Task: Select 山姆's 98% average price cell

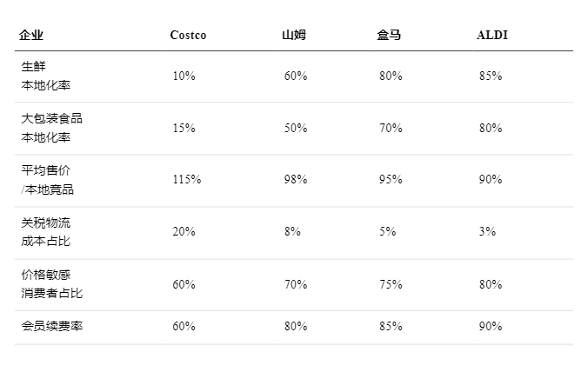Action: click(296, 180)
